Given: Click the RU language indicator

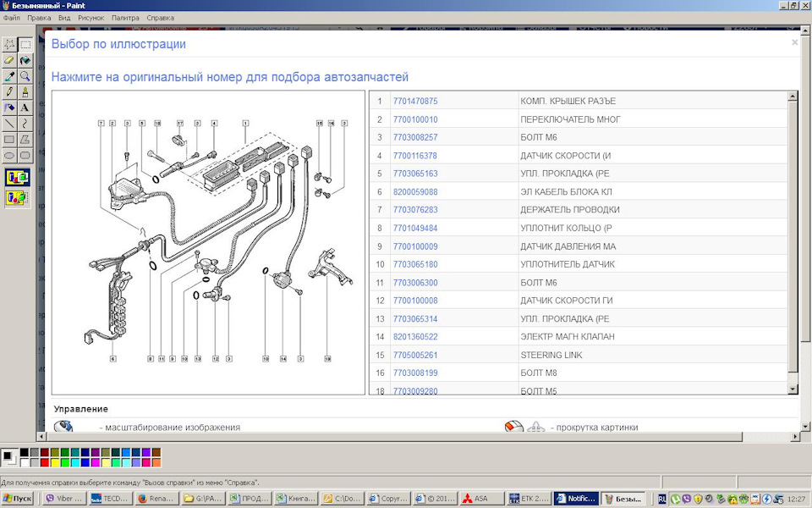Looking at the screenshot, I should pos(661,500).
